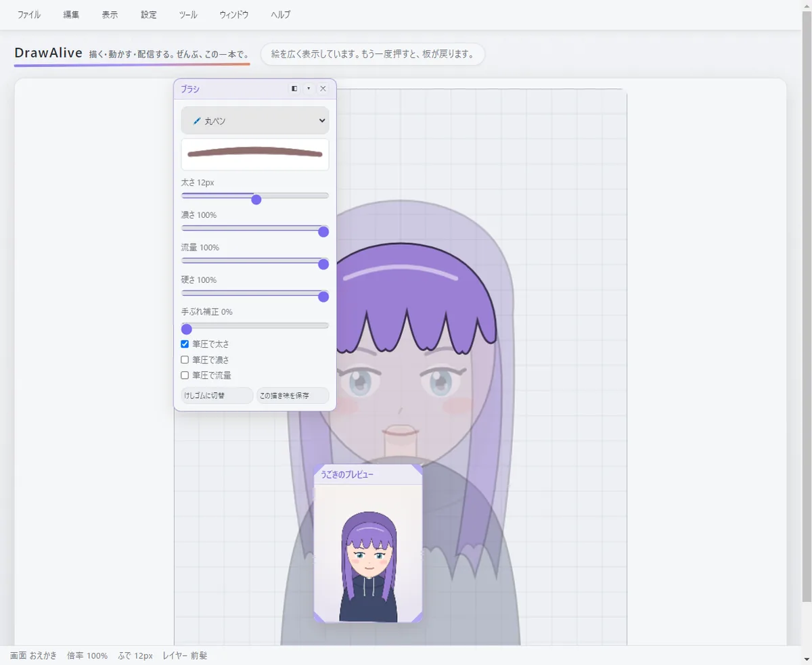This screenshot has width=812, height=665.
Task: Open the ファイル menu
Action: (x=28, y=14)
